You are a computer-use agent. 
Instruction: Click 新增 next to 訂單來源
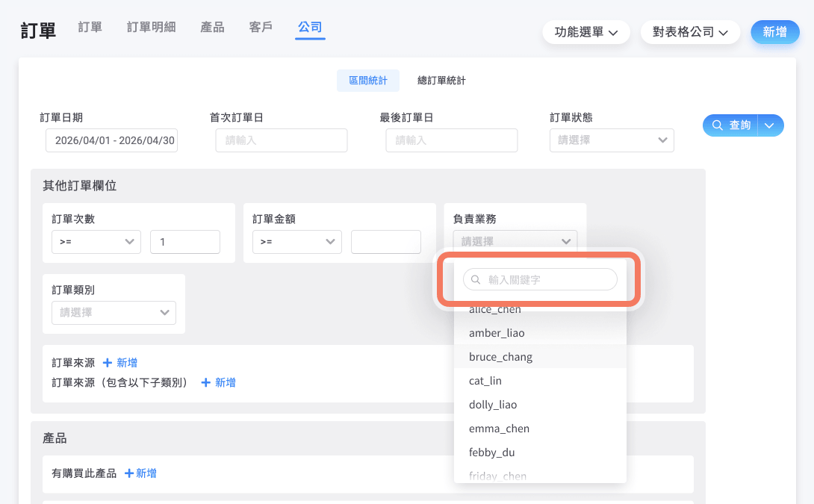[x=120, y=362]
